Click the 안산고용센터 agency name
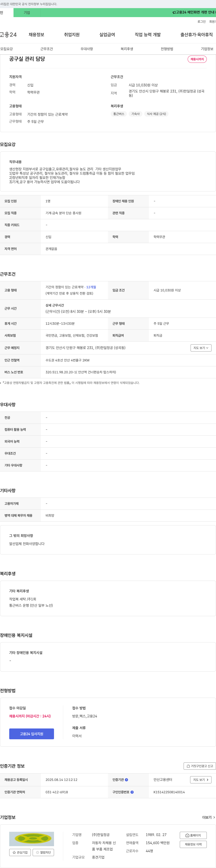Viewport: 216px width, 868px height. coord(163,780)
